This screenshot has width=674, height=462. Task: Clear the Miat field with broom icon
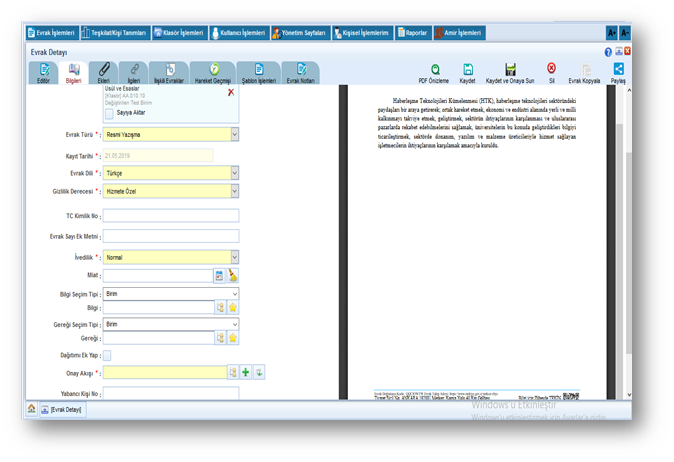233,274
